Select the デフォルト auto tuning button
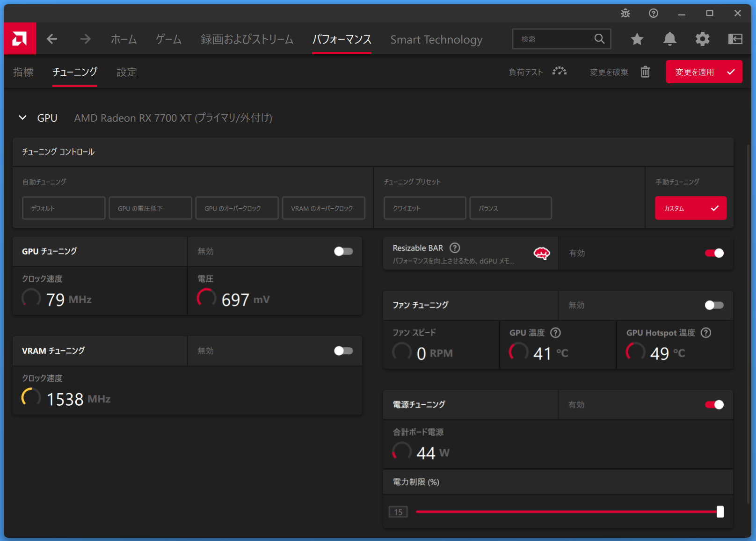The height and width of the screenshot is (541, 756). [x=64, y=208]
